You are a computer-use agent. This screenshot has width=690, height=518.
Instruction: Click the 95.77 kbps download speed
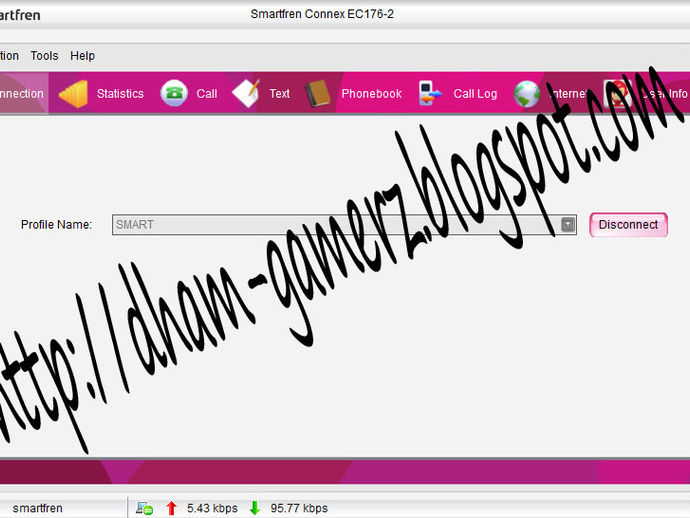pos(299,508)
